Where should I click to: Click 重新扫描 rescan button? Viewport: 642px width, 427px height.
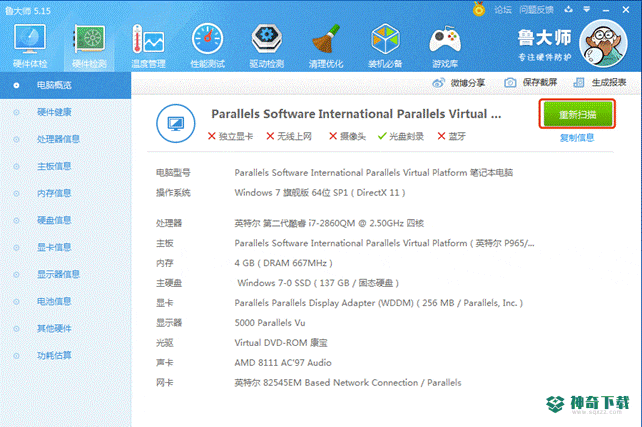[x=577, y=114]
